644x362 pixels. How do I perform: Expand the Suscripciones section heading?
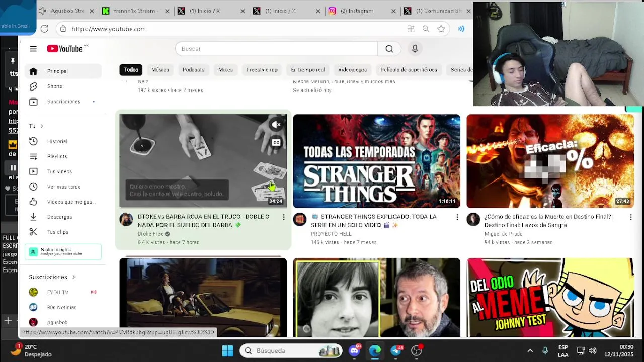[x=52, y=277]
